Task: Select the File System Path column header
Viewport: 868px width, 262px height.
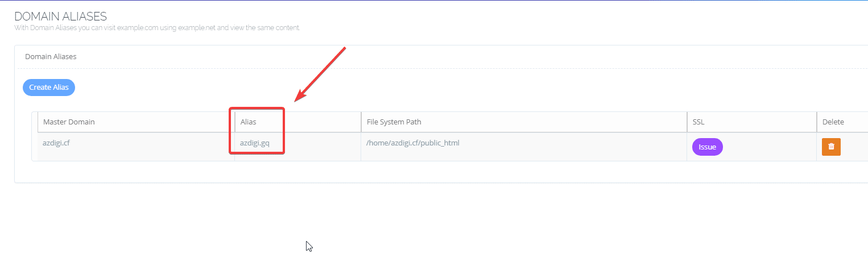Action: point(394,122)
